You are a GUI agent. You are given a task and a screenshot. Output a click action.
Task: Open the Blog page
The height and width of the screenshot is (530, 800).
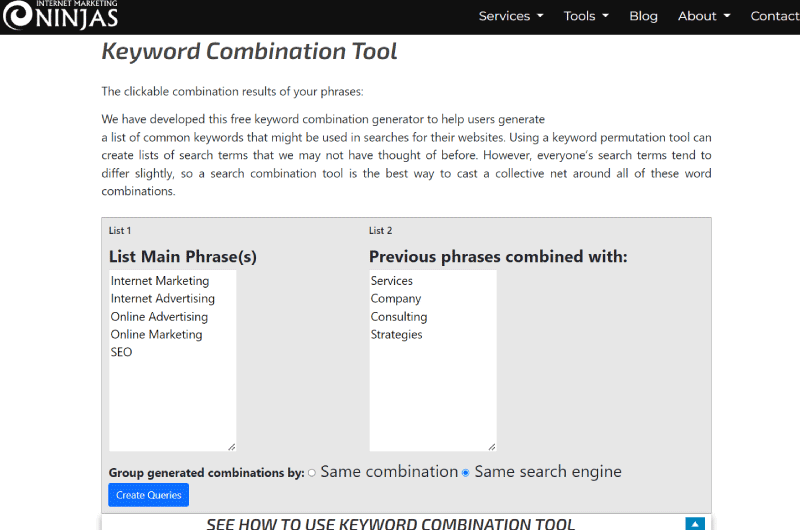(x=643, y=16)
